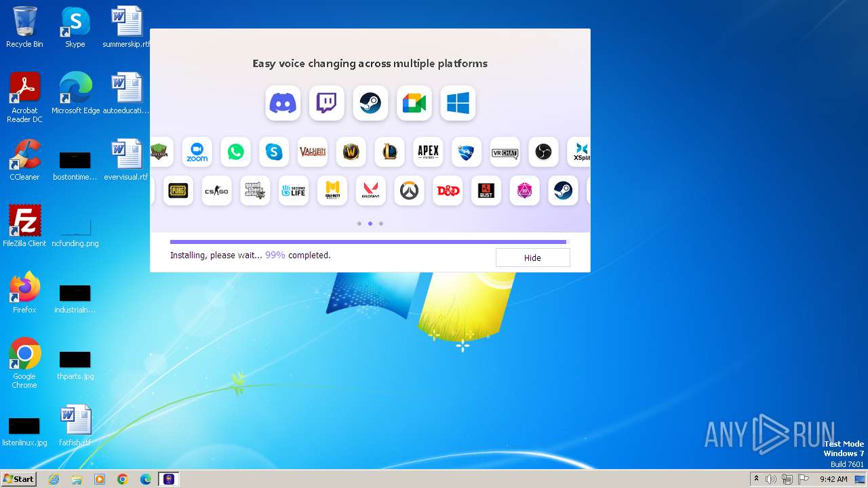Show hidden system tray icons

click(756, 479)
